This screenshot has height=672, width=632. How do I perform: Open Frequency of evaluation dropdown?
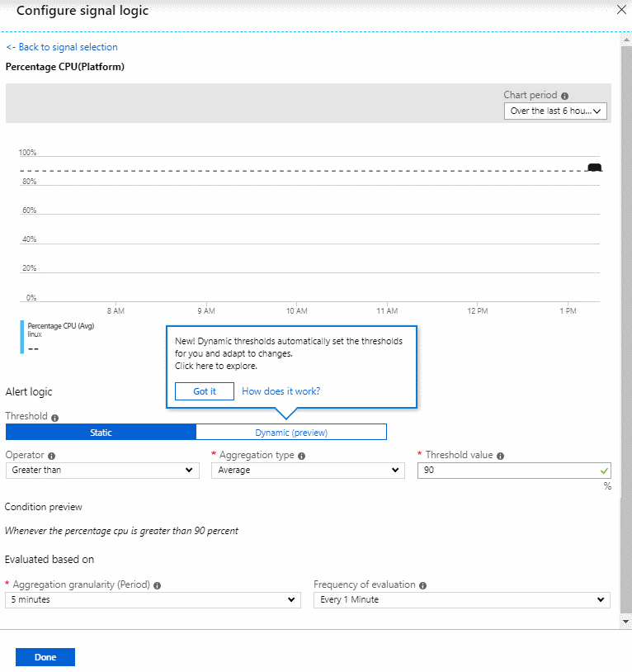coord(461,600)
